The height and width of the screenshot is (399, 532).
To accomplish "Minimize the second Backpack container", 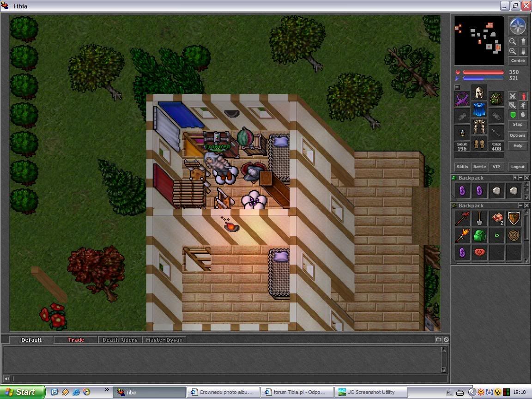I will click(x=521, y=206).
